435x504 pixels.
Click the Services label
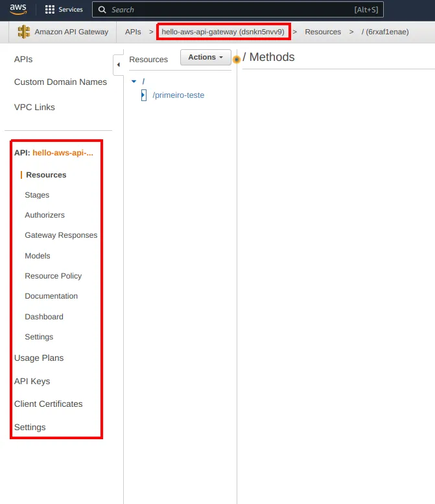pos(71,10)
